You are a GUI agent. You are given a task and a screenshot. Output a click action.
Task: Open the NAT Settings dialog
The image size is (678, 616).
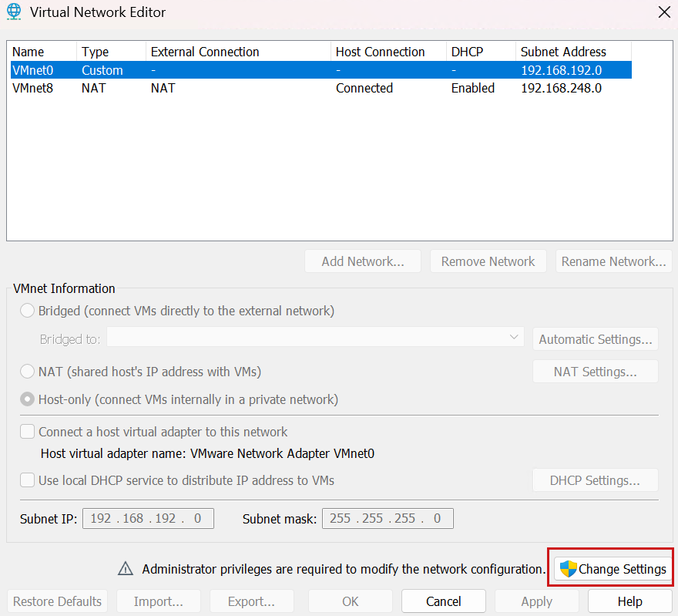click(595, 371)
